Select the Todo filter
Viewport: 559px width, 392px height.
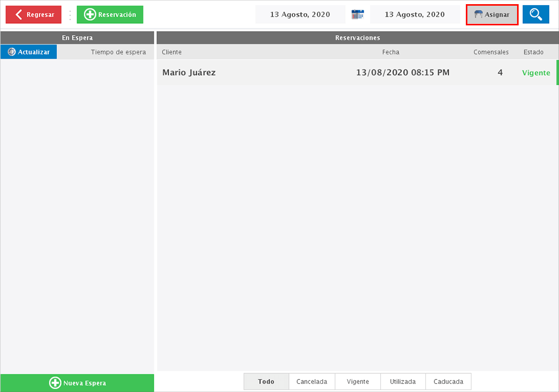pos(266,381)
